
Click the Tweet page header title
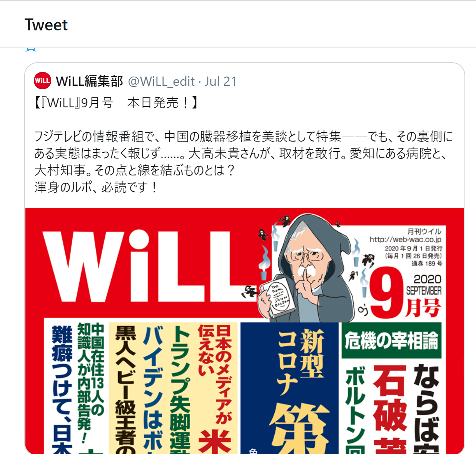click(46, 25)
